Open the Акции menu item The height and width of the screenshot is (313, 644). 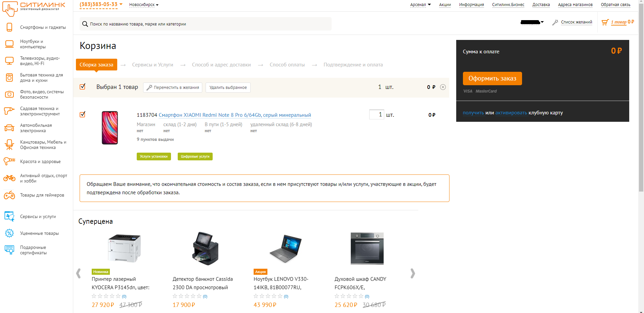(445, 5)
